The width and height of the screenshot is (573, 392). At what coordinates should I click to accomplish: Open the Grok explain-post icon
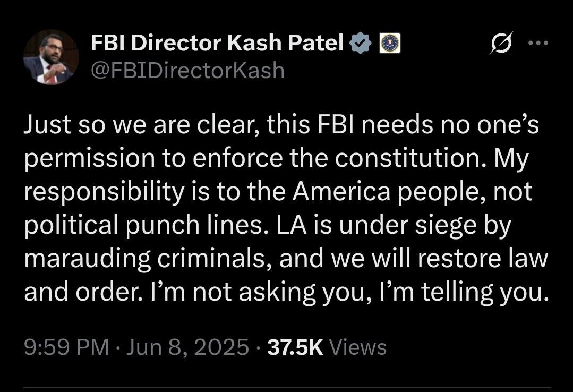[500, 44]
